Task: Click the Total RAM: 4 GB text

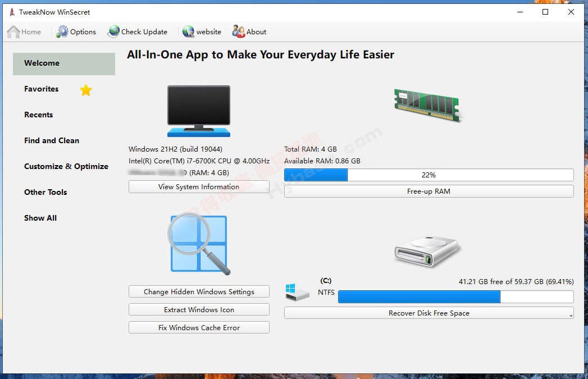Action: [x=311, y=149]
